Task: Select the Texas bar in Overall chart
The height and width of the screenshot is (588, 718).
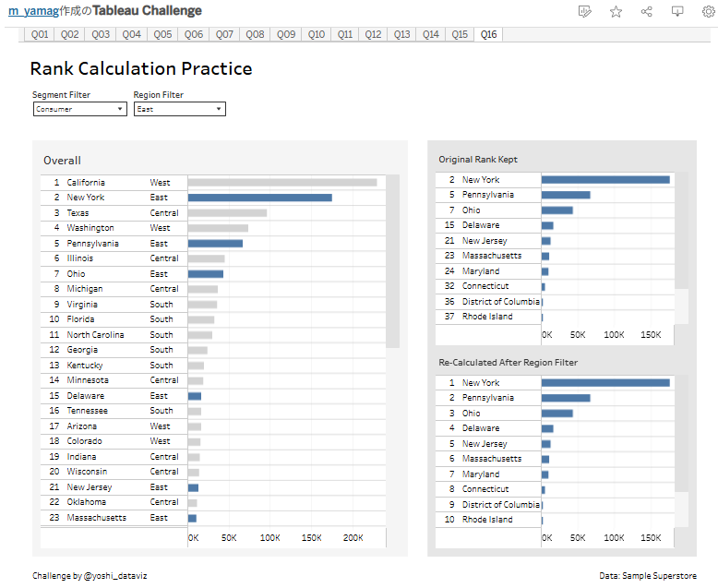Action: tap(227, 213)
